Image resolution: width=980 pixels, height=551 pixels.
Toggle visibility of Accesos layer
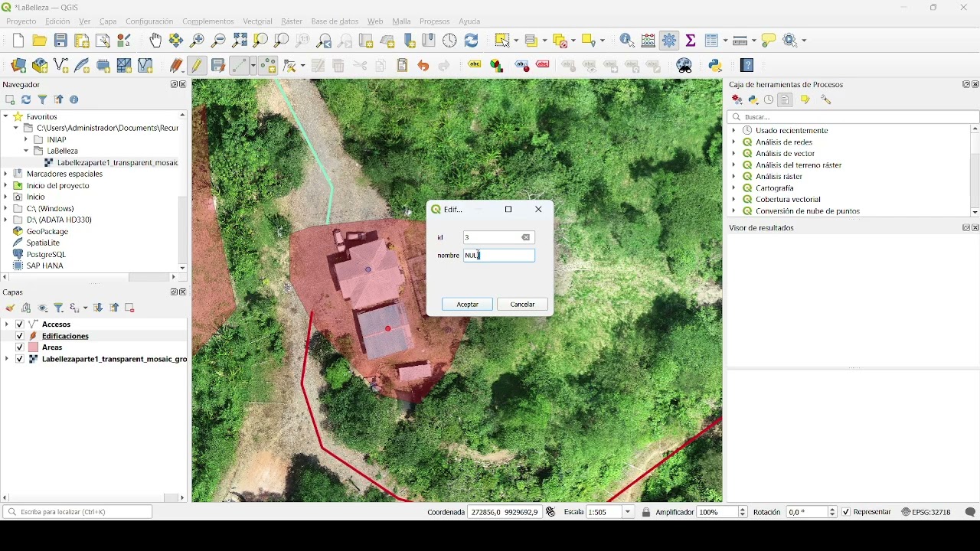pyautogui.click(x=20, y=324)
